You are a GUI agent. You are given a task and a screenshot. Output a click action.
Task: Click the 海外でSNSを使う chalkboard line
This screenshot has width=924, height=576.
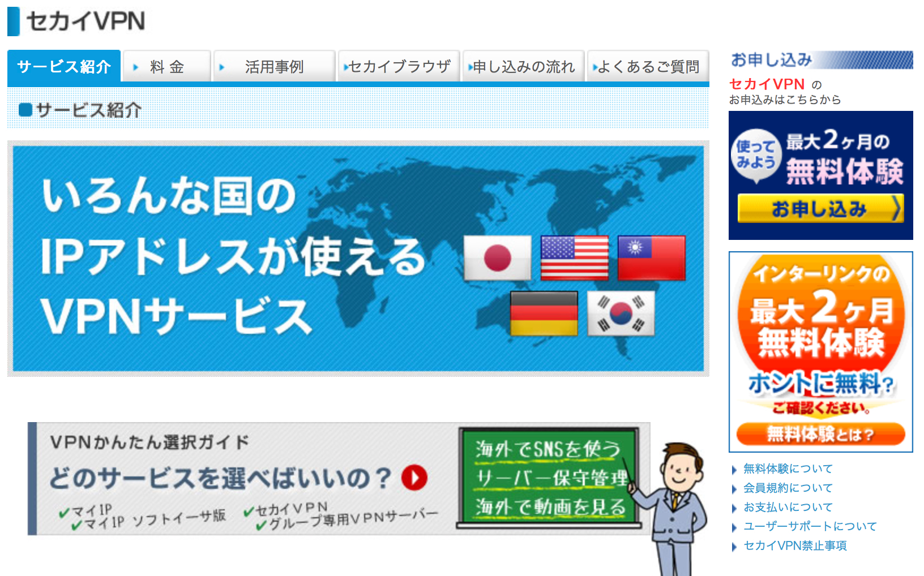coord(548,449)
